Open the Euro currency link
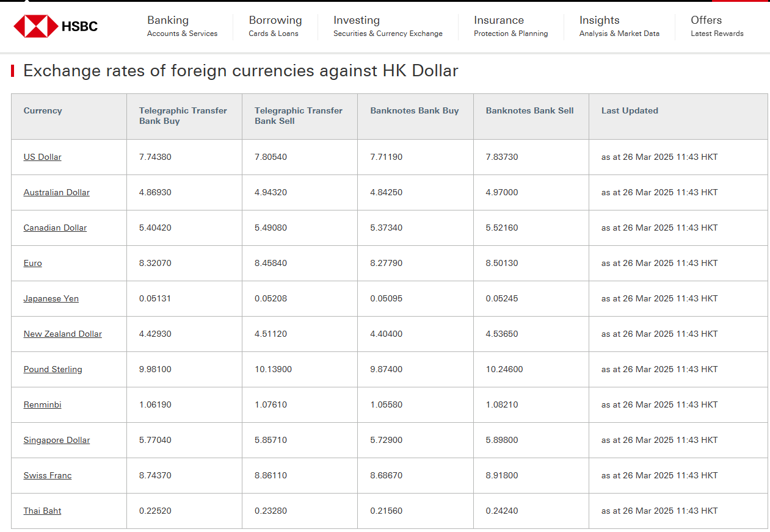 pyautogui.click(x=32, y=263)
